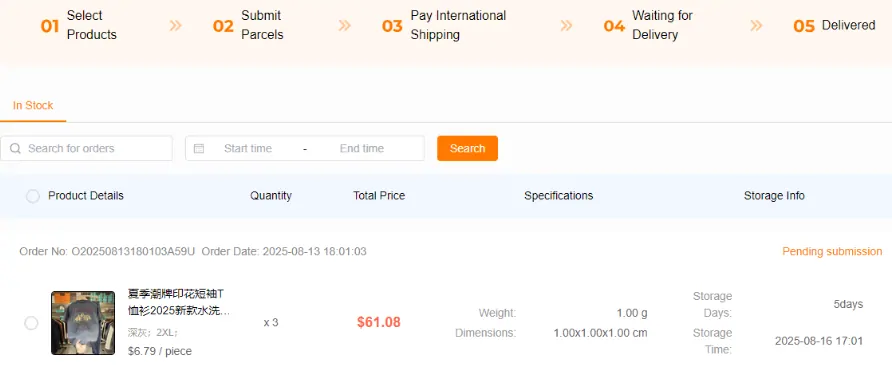
Task: Open the Start time date picker
Action: click(x=247, y=148)
